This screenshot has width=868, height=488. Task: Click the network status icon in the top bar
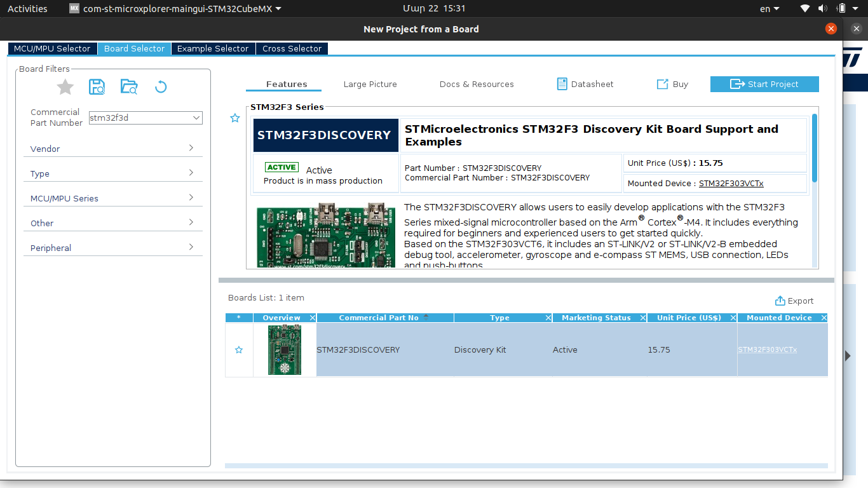[805, 9]
